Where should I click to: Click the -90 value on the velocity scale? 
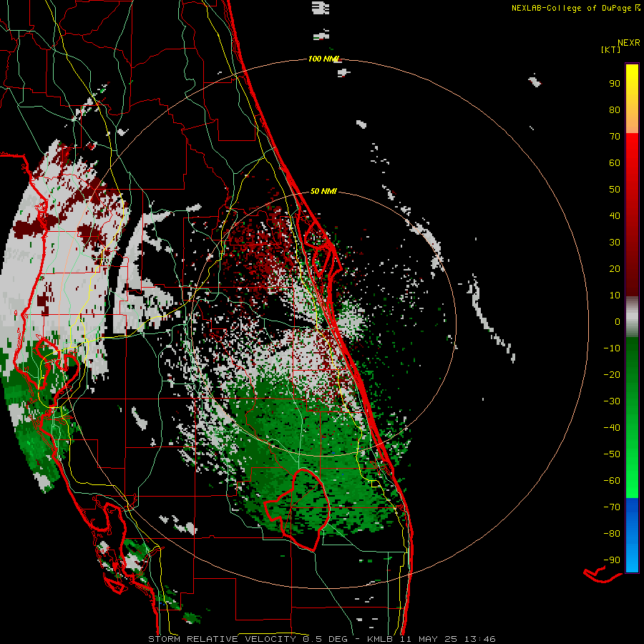click(x=612, y=560)
